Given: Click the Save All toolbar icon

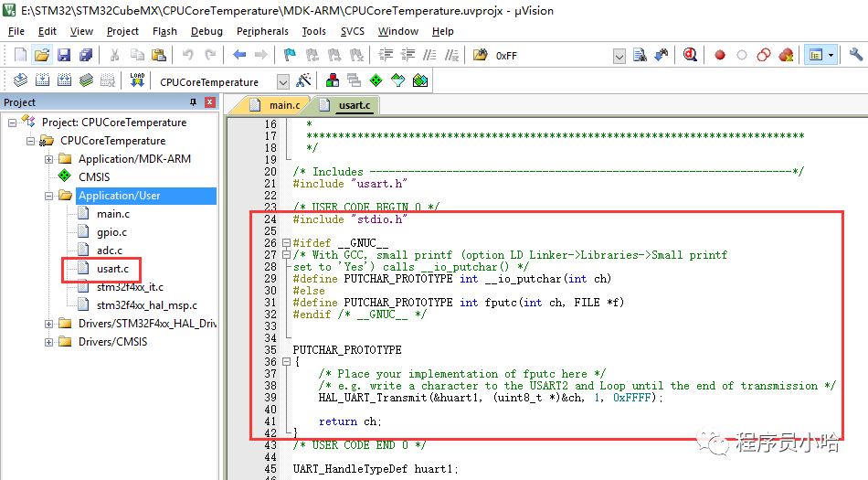Looking at the screenshot, I should 85,56.
